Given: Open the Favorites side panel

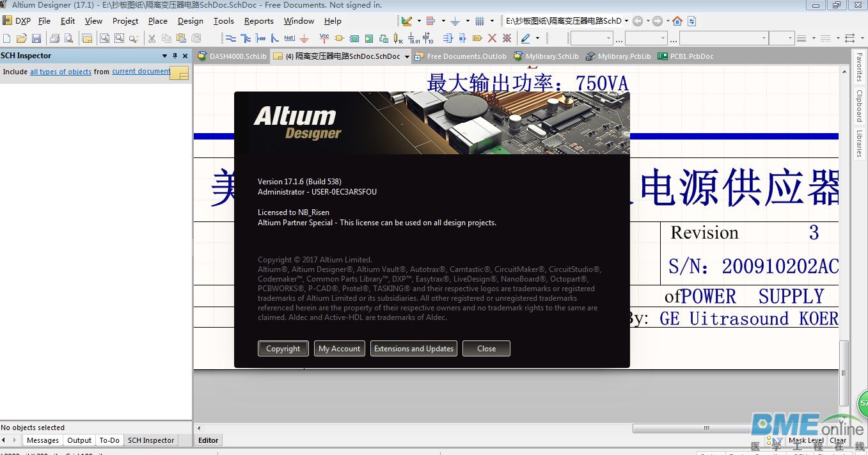Looking at the screenshot, I should click(860, 68).
